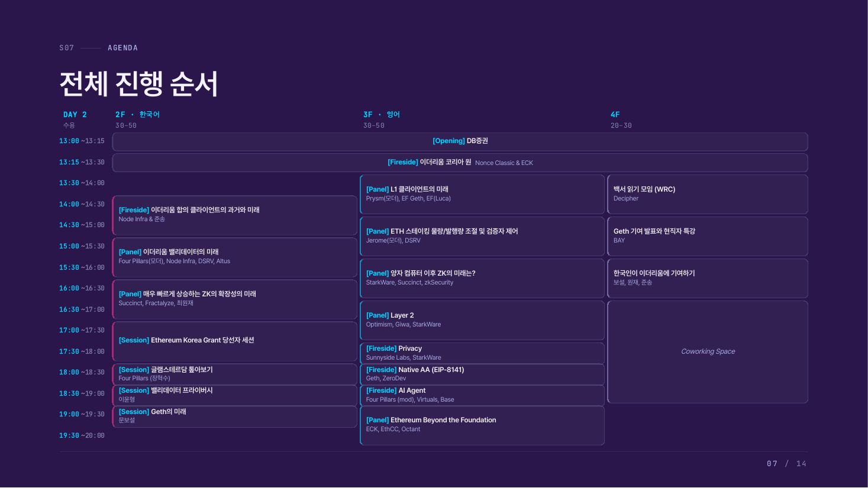Select the "Geth 기여 발표와 현직자 특강" card

click(x=708, y=236)
